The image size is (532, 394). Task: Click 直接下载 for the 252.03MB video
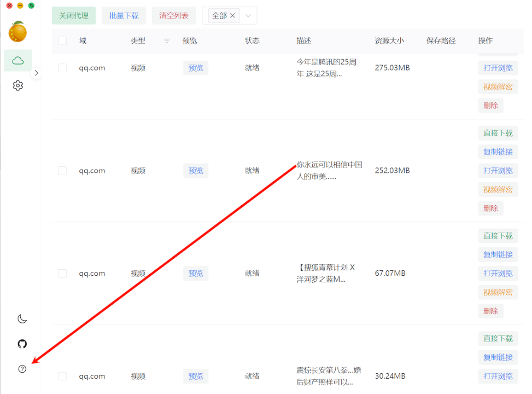tap(498, 133)
